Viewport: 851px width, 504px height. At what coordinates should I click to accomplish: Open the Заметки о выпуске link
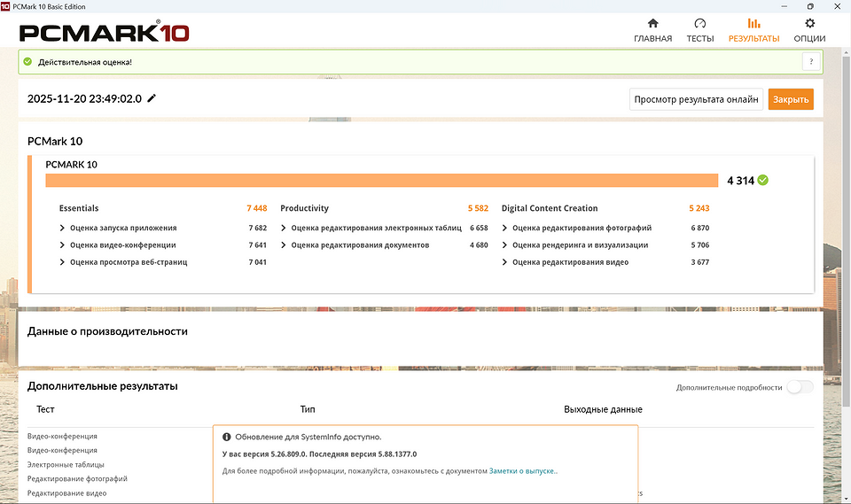523,471
